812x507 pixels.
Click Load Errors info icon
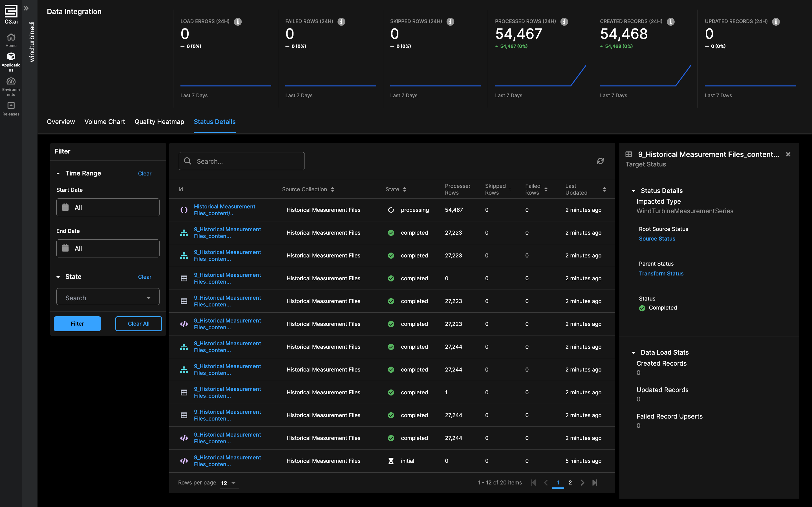pos(238,22)
